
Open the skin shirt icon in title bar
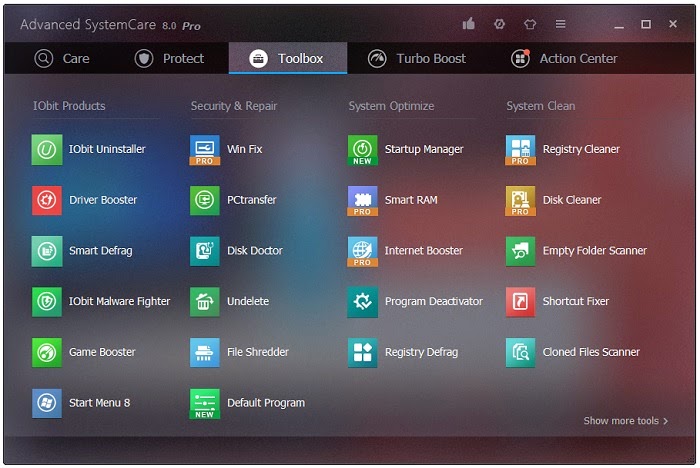click(530, 24)
